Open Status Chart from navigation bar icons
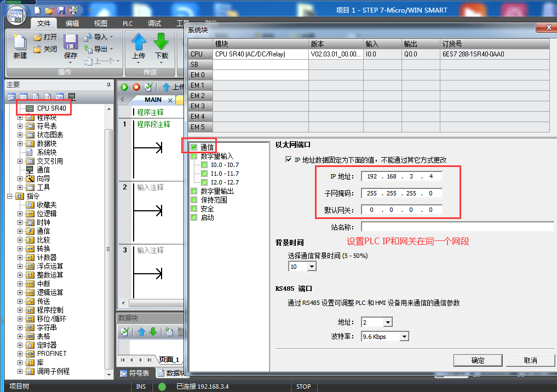 24,96
